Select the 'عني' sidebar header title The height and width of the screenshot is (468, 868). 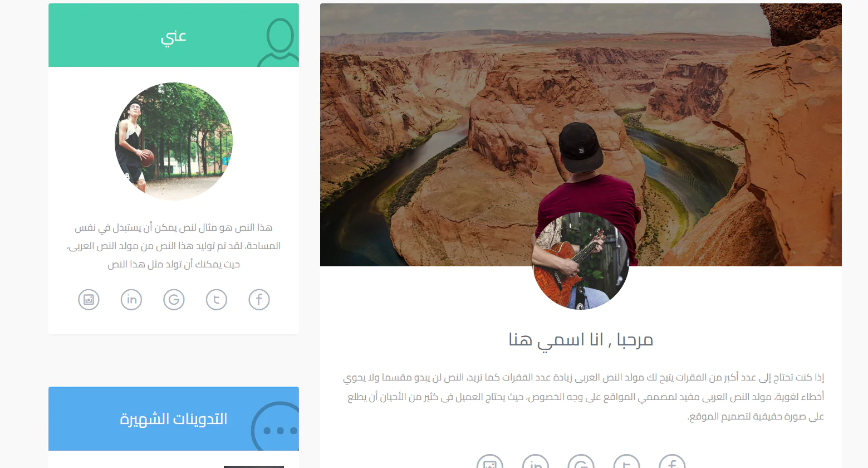[x=174, y=37]
